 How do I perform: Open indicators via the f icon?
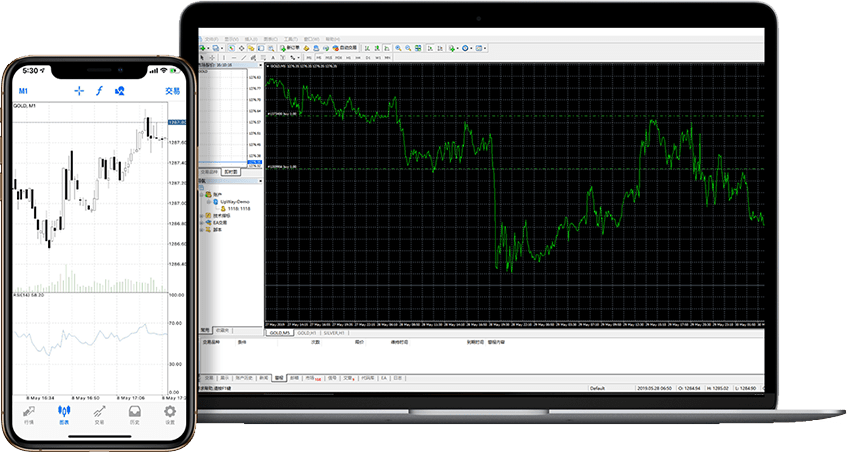[x=99, y=91]
